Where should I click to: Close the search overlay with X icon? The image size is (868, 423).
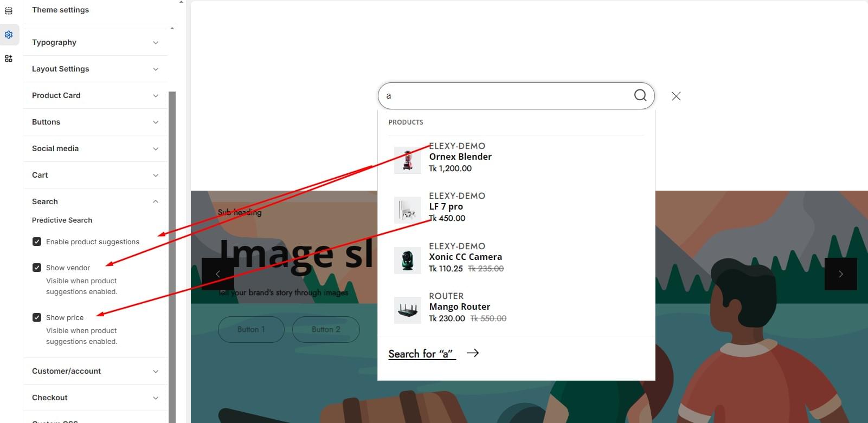click(x=676, y=96)
